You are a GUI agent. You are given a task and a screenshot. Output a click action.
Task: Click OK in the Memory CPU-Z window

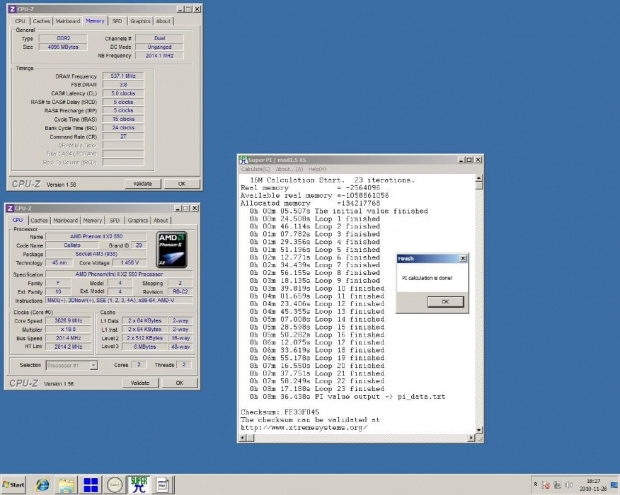point(182,184)
